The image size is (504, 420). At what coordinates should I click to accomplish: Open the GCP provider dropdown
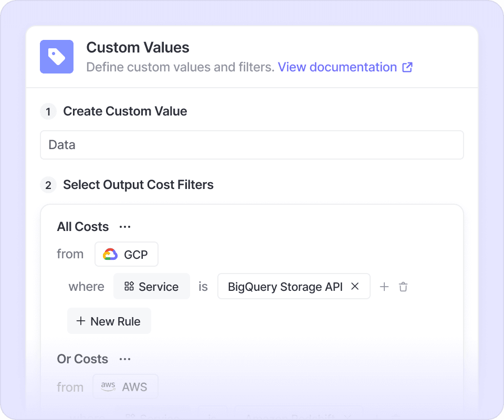click(127, 255)
